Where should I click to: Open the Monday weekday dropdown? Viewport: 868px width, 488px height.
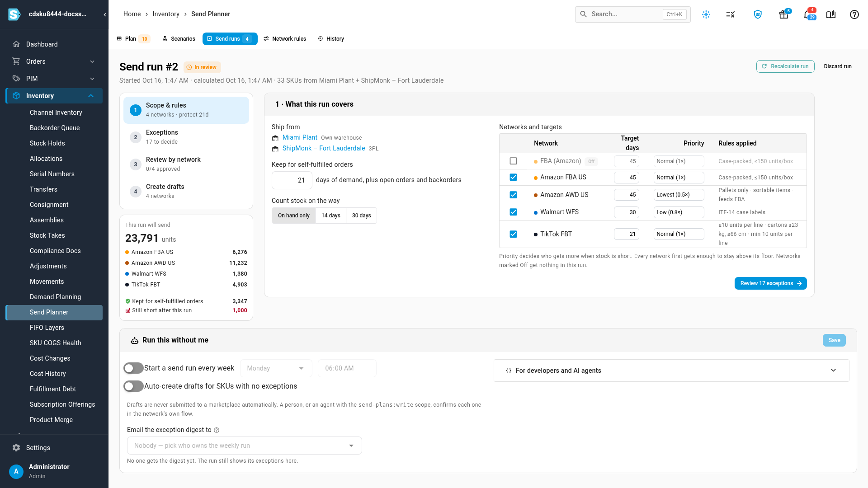point(276,368)
